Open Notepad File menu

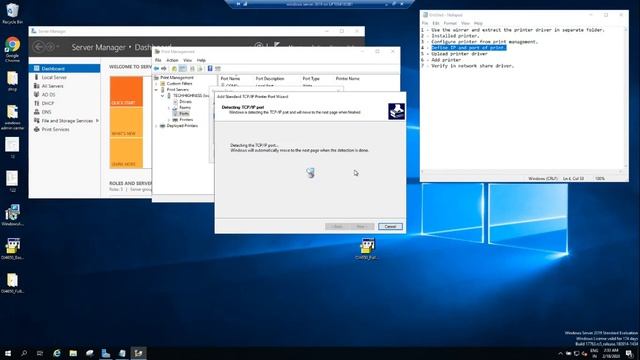coord(425,23)
